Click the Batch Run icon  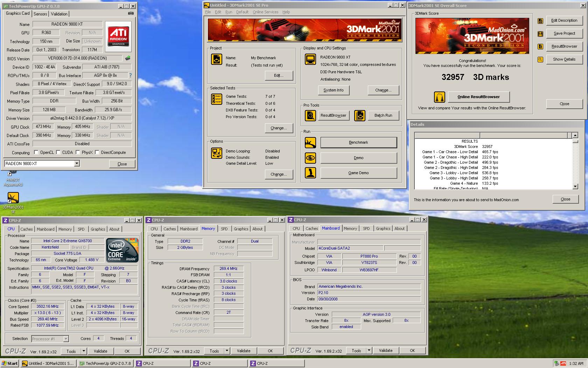[360, 115]
